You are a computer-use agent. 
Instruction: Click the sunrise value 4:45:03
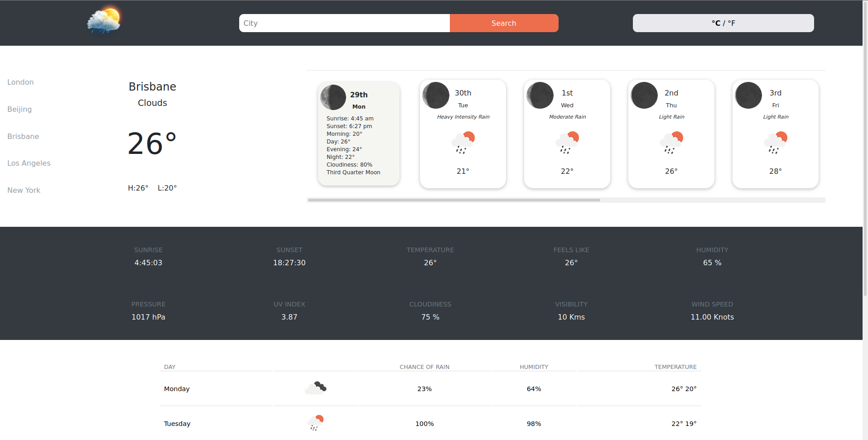pos(148,263)
